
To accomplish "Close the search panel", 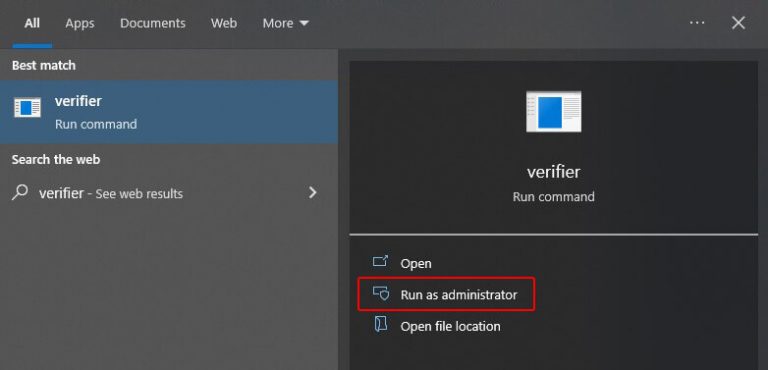I will pyautogui.click(x=739, y=23).
